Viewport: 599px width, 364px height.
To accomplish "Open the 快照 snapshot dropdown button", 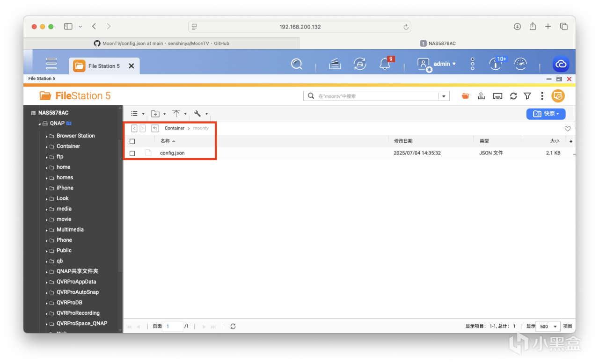I will click(x=546, y=114).
